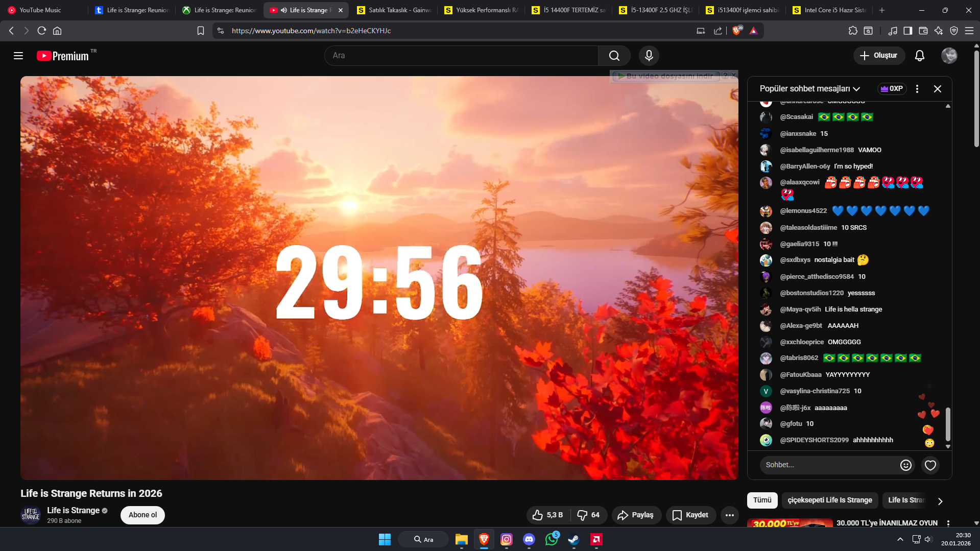
Task: Expand Popüler sohbet mesajları dropdown
Action: point(810,89)
